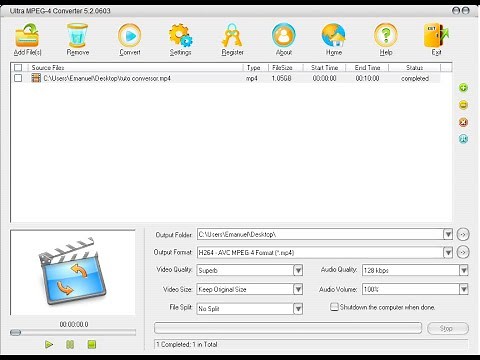Toggle the select-all checkbox in Source Files header
This screenshot has width=480, height=360.
coord(18,68)
